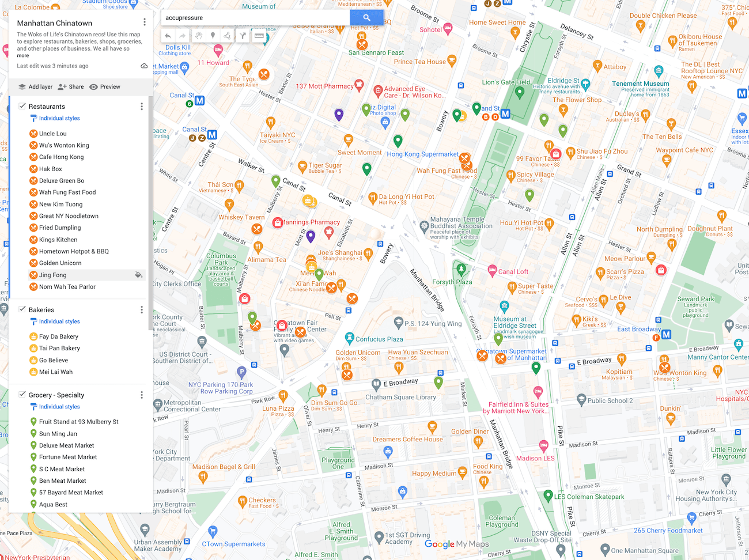Hide the Bakeries layer via checkbox
The height and width of the screenshot is (560, 749).
click(x=22, y=309)
